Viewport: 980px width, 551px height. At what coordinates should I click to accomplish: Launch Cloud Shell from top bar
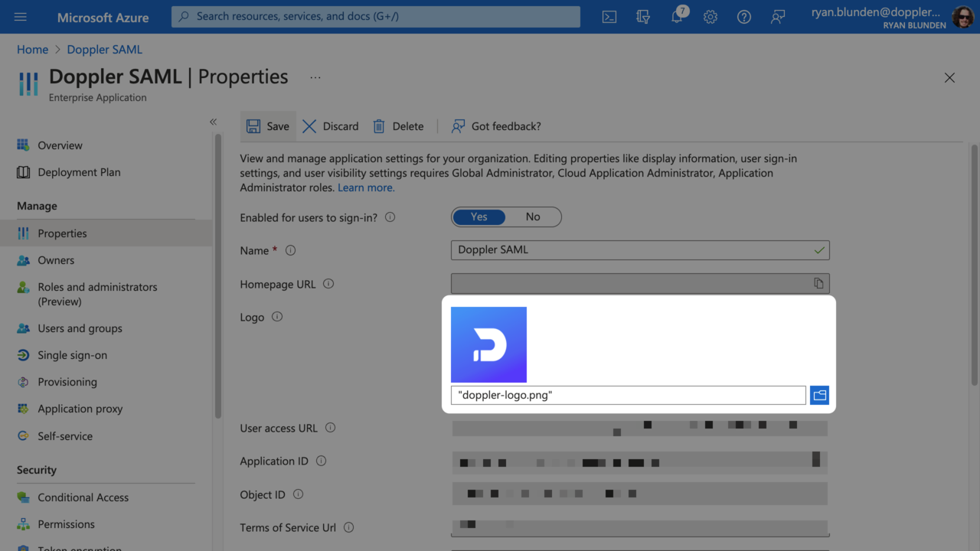609,17
